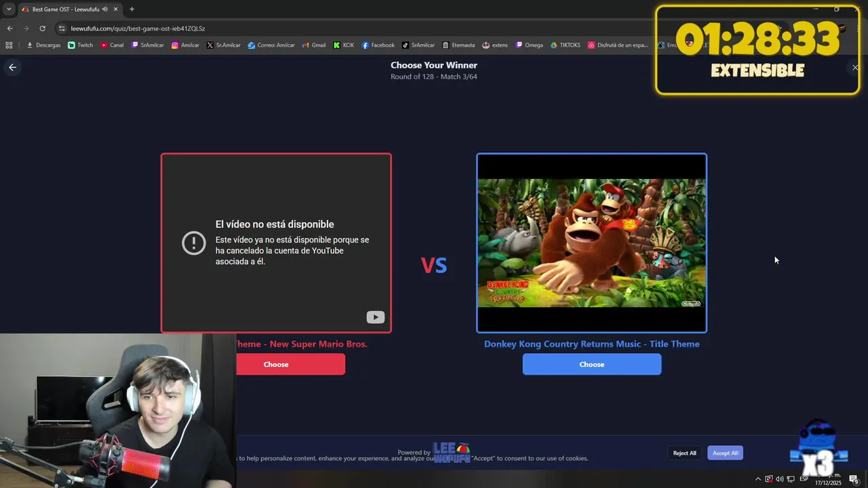
Task: Open the Gmail bookmark
Action: [x=314, y=45]
